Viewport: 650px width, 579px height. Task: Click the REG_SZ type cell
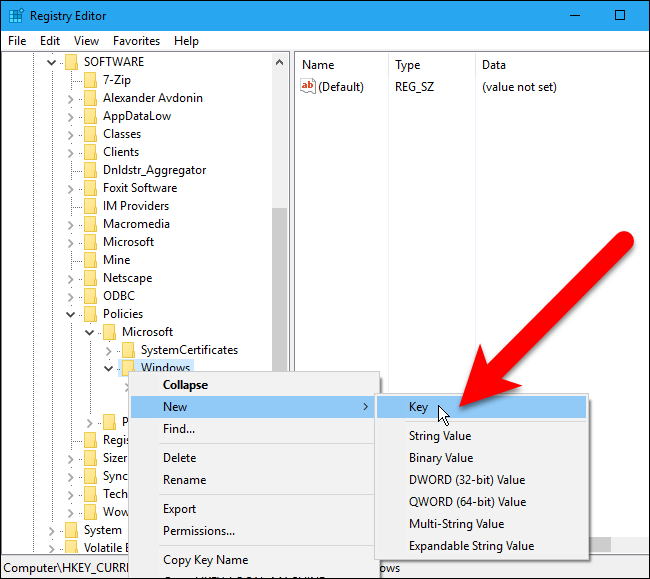pyautogui.click(x=415, y=87)
